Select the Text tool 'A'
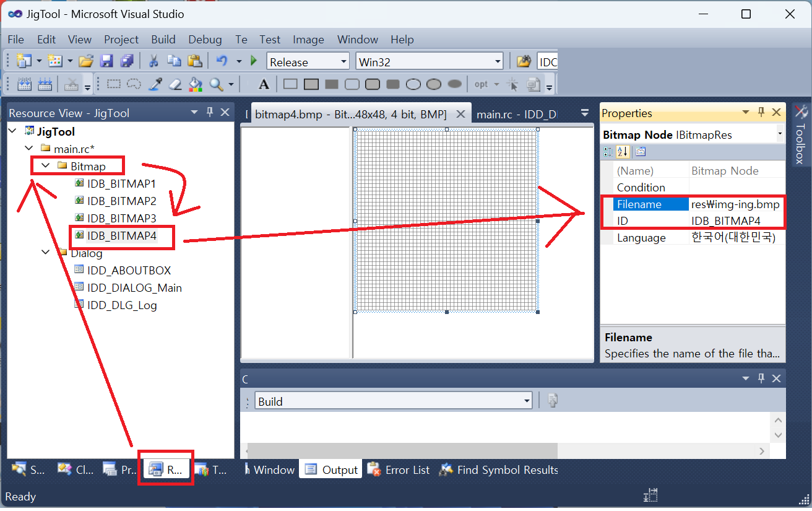Screen dimensions: 812x511 pos(264,84)
